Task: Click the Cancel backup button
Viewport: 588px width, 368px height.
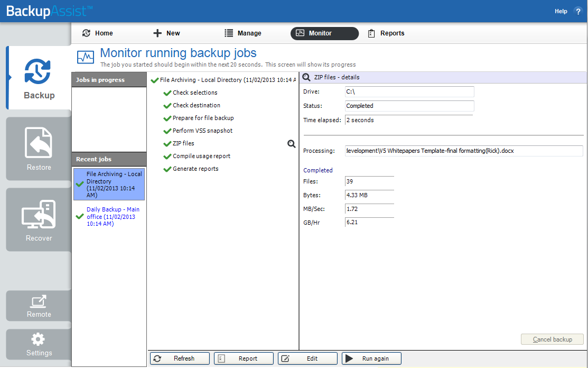Action: tap(552, 339)
